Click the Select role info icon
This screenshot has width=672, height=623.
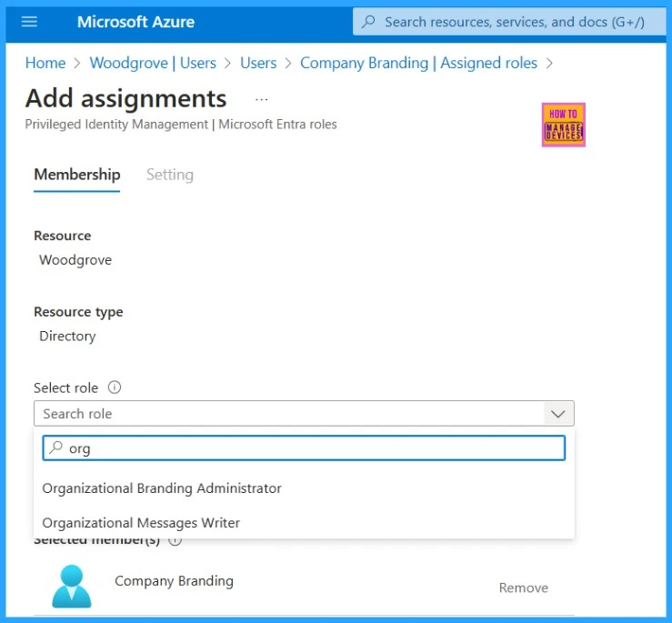coord(115,387)
